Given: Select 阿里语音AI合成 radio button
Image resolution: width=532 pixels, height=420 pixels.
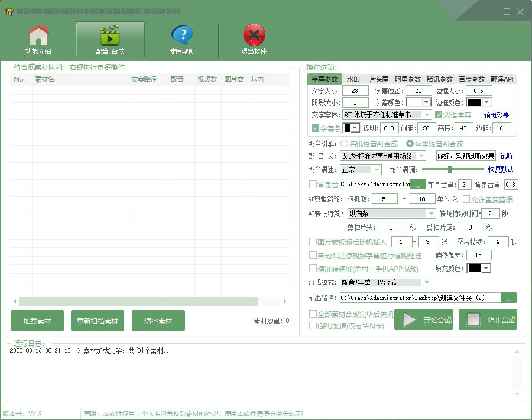Looking at the screenshot, I should coord(410,144).
